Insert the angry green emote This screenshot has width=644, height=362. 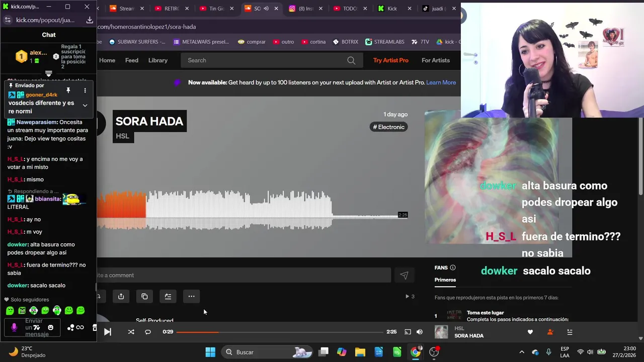pyautogui.click(x=22, y=311)
